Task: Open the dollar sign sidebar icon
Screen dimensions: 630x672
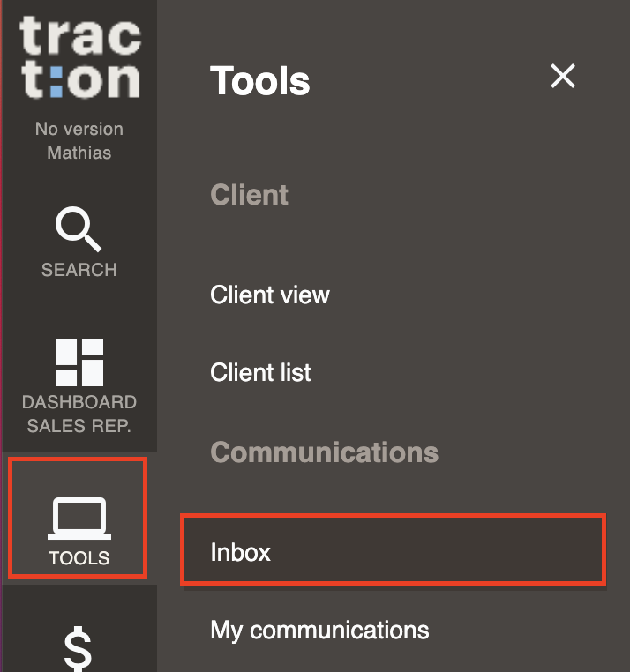Action: pyautogui.click(x=78, y=649)
